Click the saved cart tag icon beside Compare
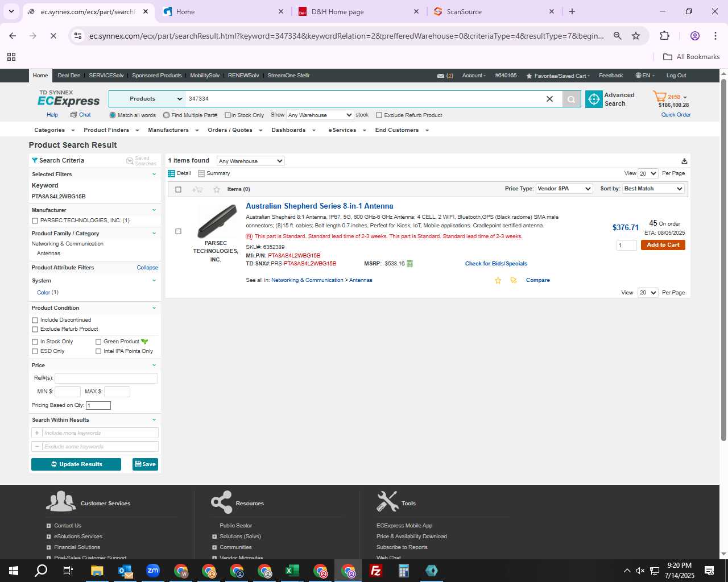728x582 pixels. (514, 280)
